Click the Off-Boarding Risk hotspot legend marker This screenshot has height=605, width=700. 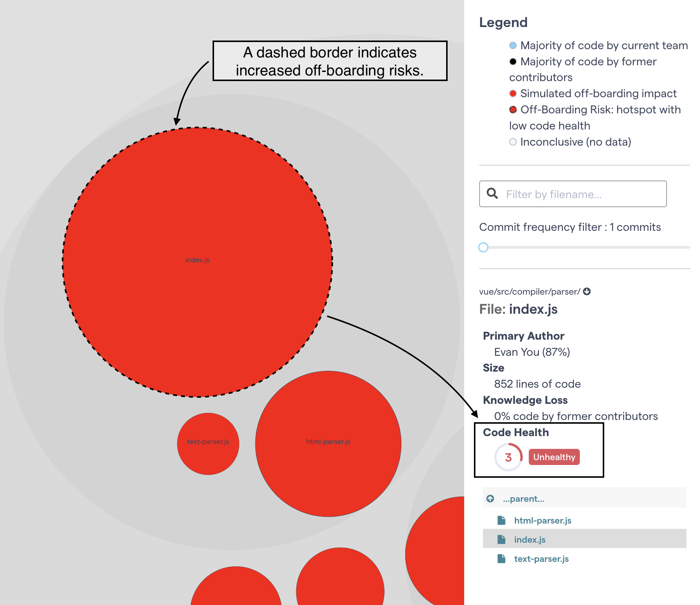513,110
